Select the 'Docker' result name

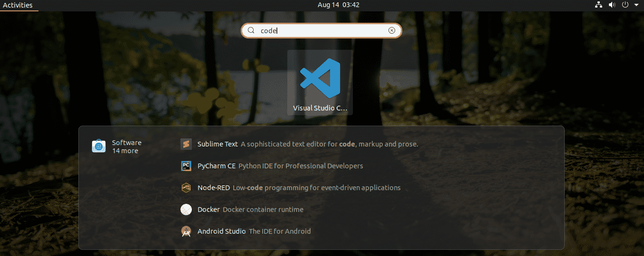(208, 210)
